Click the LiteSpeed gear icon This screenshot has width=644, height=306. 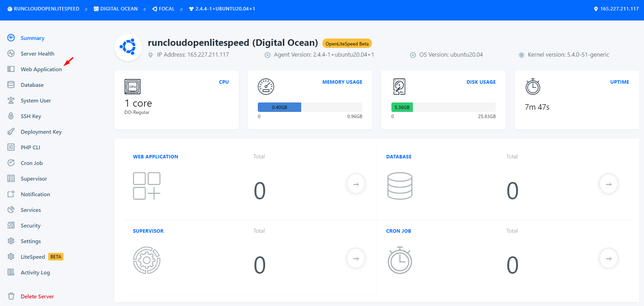tap(11, 256)
